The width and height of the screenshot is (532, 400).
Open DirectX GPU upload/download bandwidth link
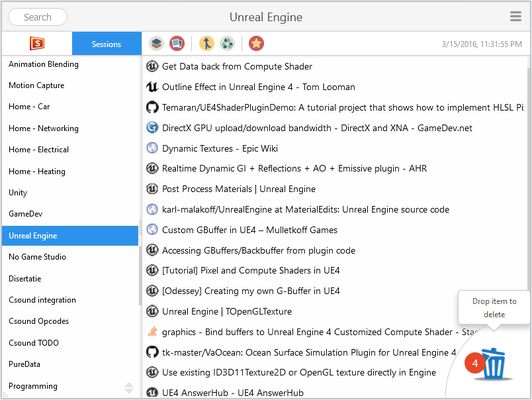317,128
